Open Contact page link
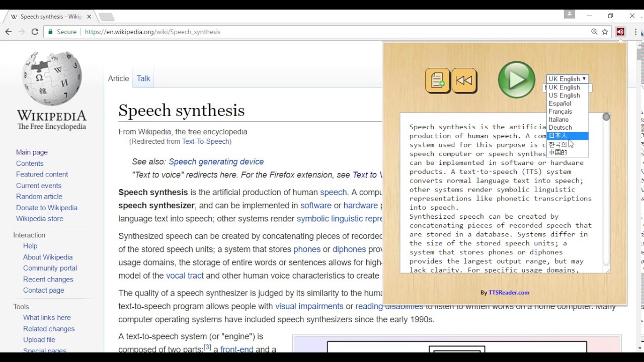644x362 pixels. click(44, 290)
